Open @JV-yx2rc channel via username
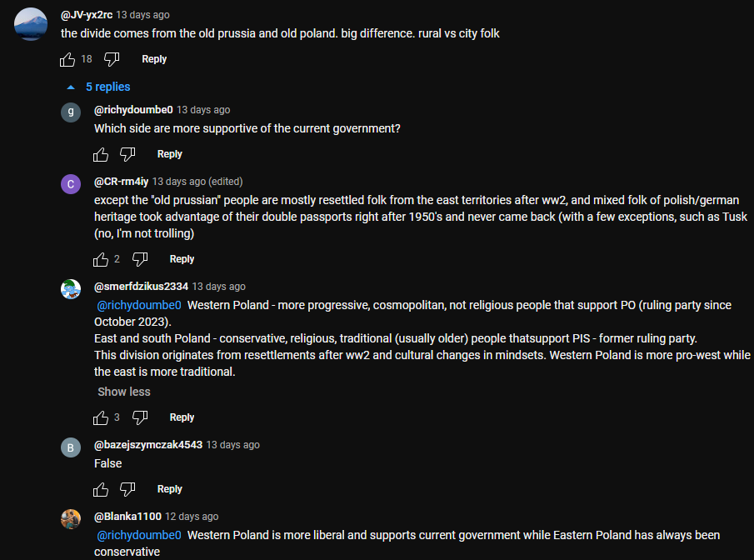The image size is (754, 560). [x=87, y=15]
